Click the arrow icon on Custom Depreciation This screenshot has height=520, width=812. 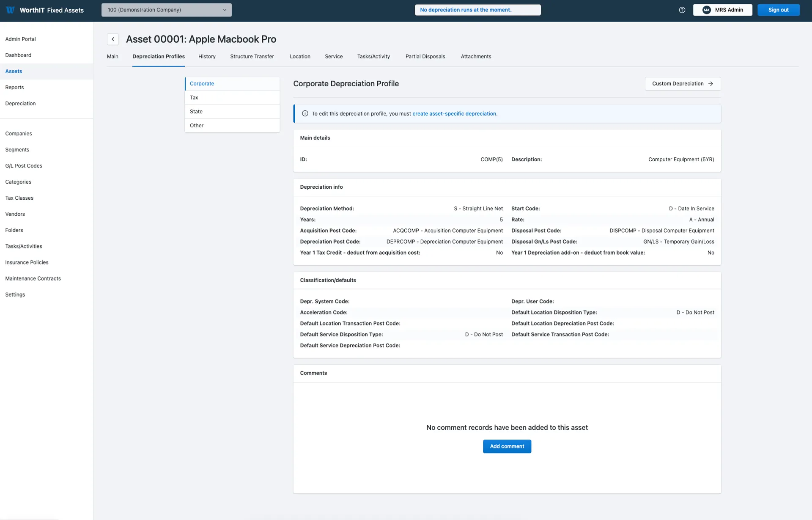(710, 83)
